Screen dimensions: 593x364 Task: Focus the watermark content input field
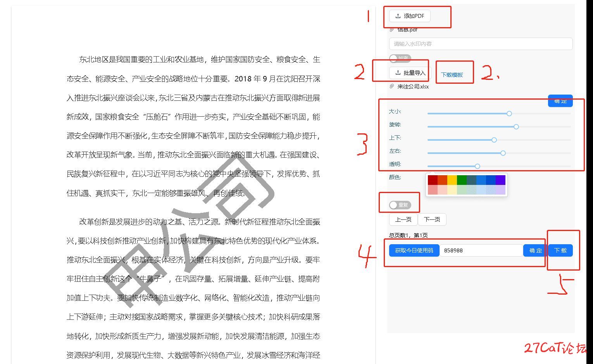coord(481,44)
